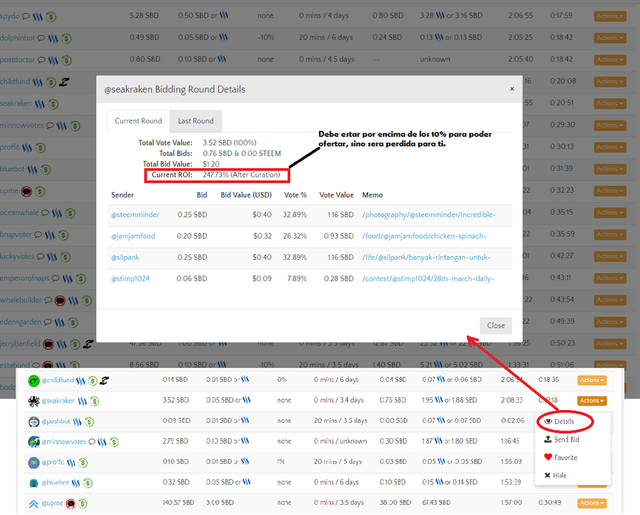The width and height of the screenshot is (640, 515).
Task: Click the red no-comments icon beside @upme in lower list
Action: 70,504
